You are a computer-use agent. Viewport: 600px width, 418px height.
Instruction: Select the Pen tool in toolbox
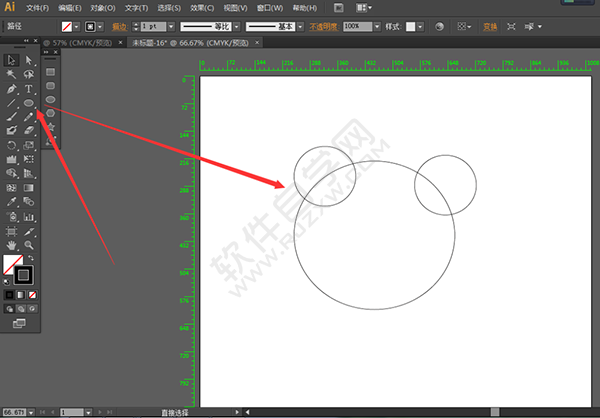point(11,88)
